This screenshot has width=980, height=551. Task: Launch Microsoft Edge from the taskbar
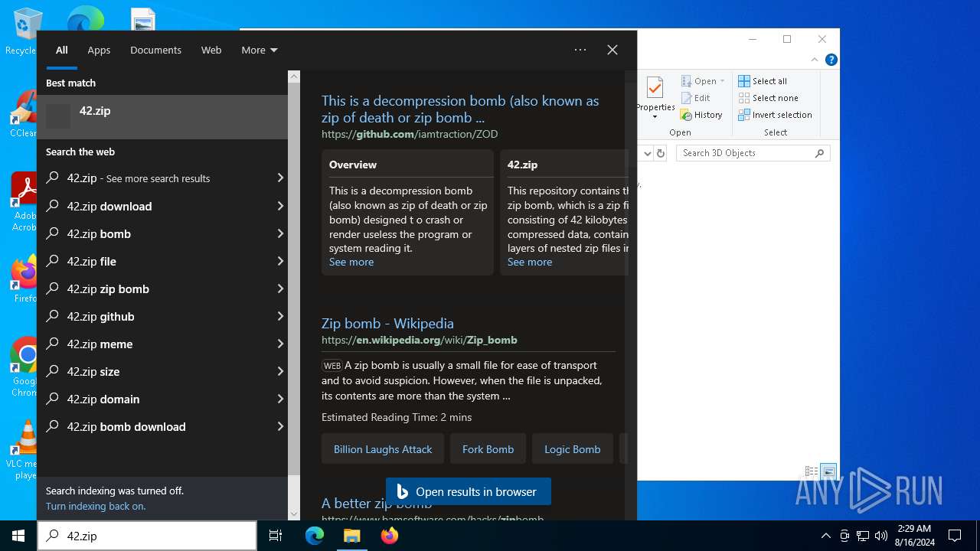pos(315,536)
